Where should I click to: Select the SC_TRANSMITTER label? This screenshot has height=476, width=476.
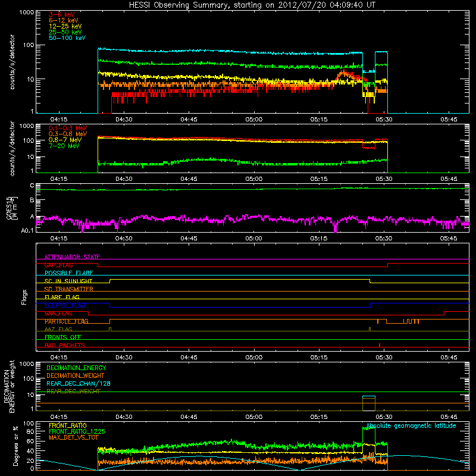[69, 289]
